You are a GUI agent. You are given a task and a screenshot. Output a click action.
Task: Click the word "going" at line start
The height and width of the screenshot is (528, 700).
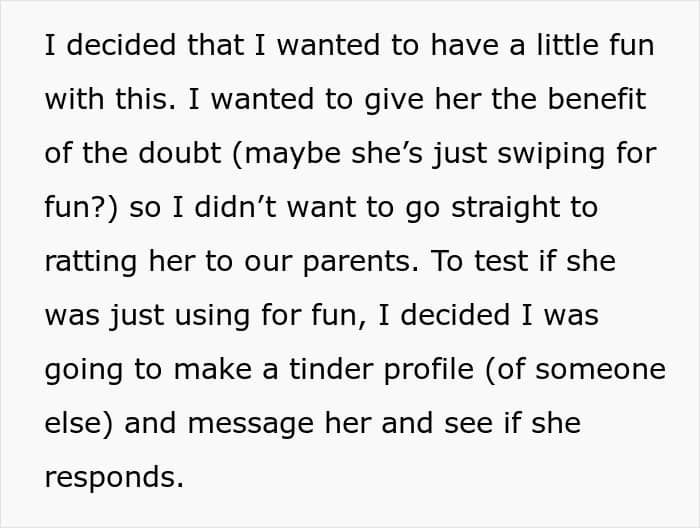(82, 370)
